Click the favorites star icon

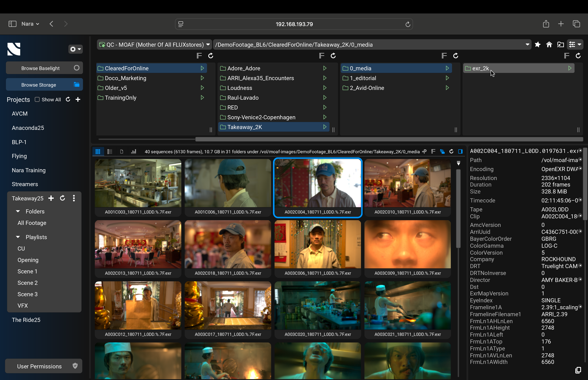tap(537, 45)
